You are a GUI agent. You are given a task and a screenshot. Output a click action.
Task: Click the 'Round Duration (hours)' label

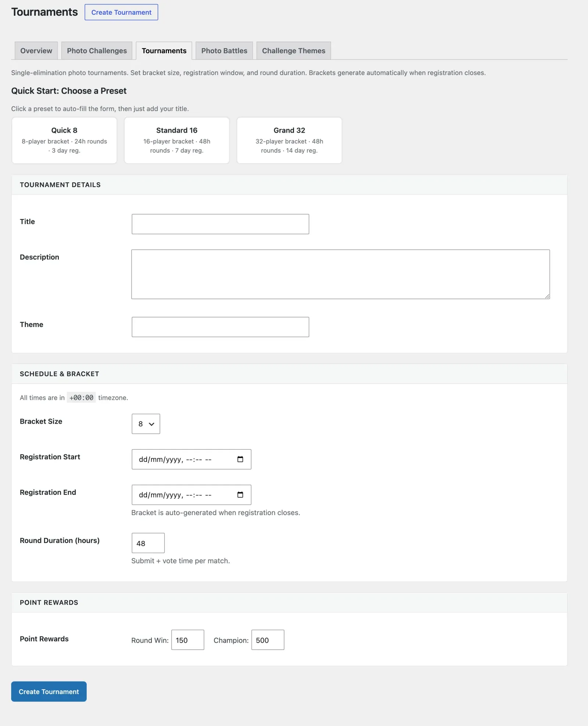(60, 540)
